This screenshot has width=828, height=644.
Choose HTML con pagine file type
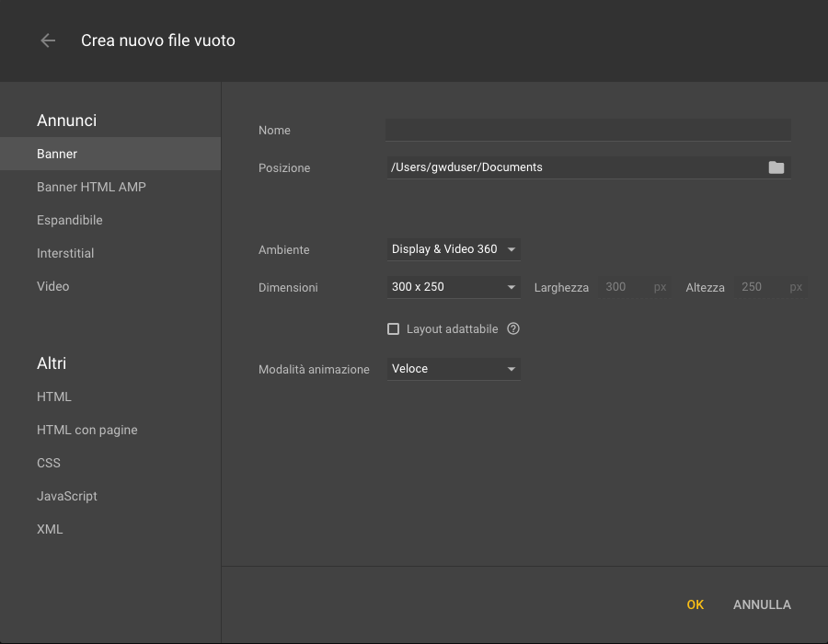click(87, 430)
